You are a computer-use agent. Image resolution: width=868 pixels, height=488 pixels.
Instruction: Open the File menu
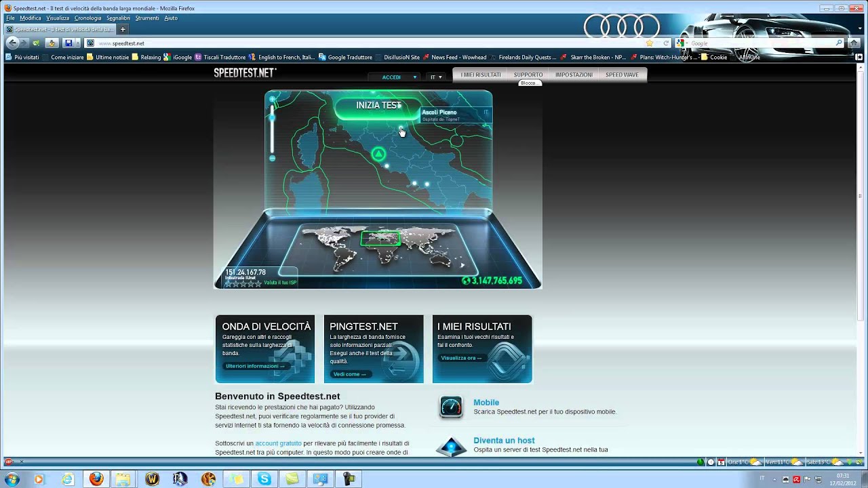10,18
